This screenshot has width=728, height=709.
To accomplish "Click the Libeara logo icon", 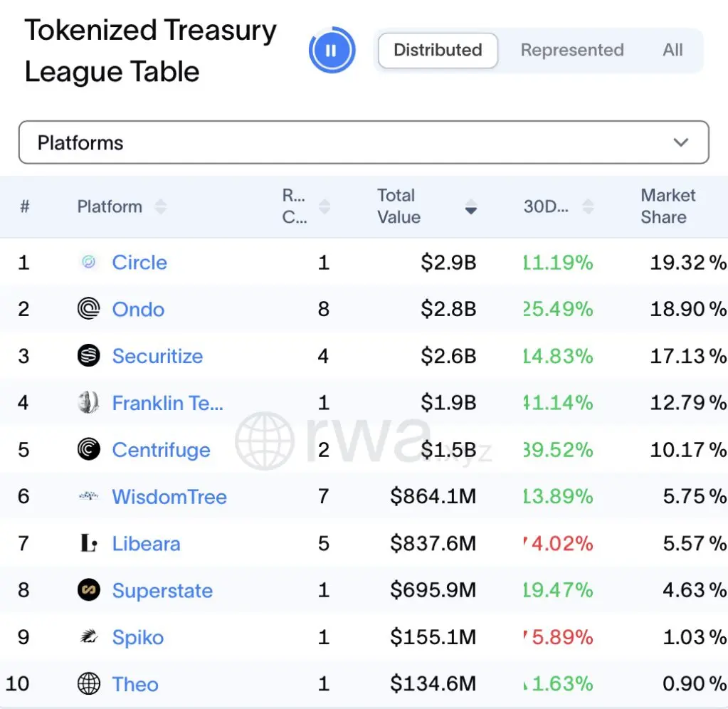I will pyautogui.click(x=89, y=544).
